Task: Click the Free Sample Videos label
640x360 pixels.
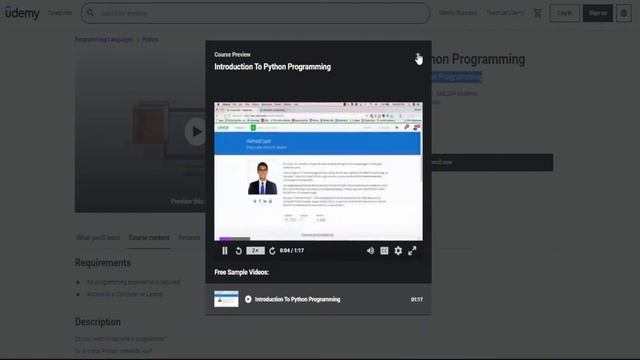Action: coord(241,272)
